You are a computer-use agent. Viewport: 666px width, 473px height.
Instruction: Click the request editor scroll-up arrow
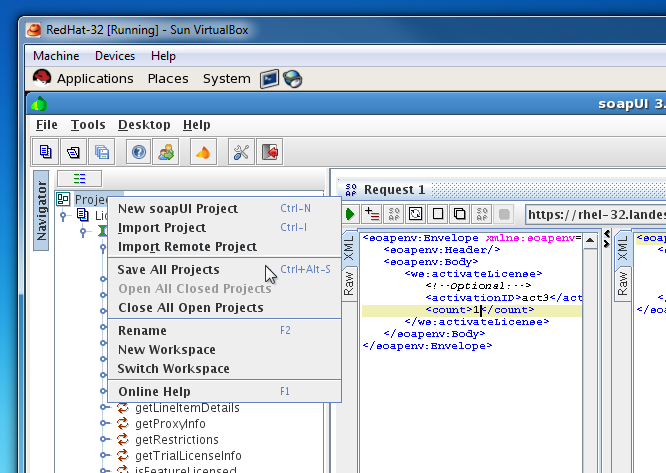pos(590,241)
